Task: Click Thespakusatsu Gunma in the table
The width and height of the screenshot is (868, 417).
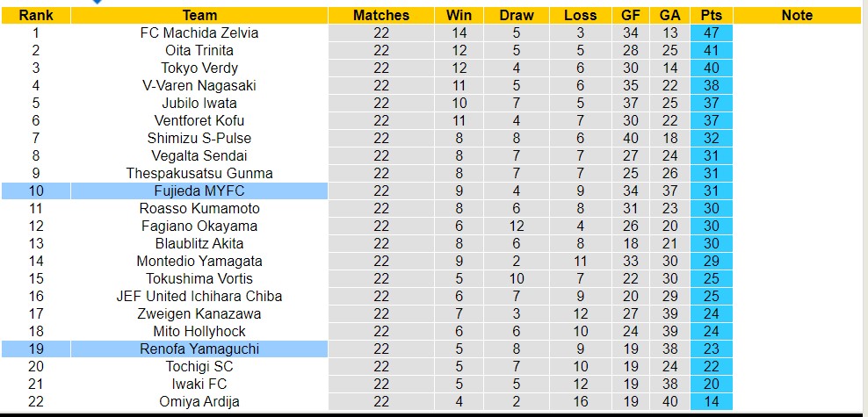Action: [199, 173]
